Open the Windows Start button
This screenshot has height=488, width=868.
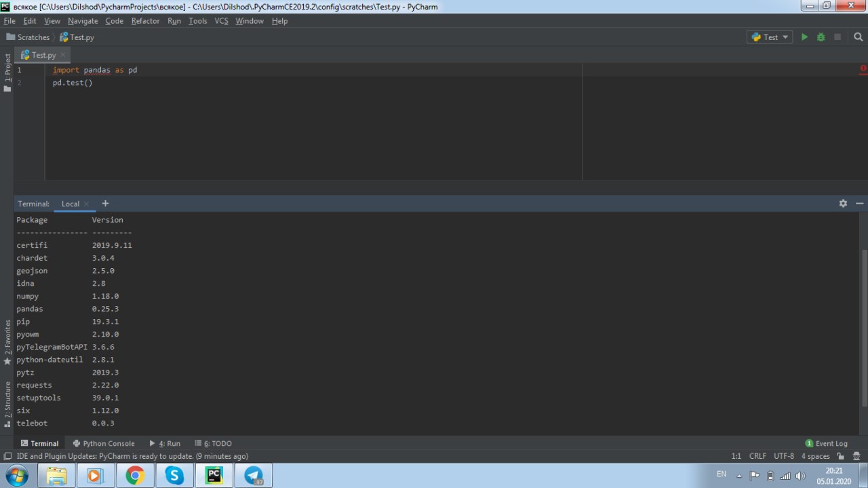click(x=16, y=475)
